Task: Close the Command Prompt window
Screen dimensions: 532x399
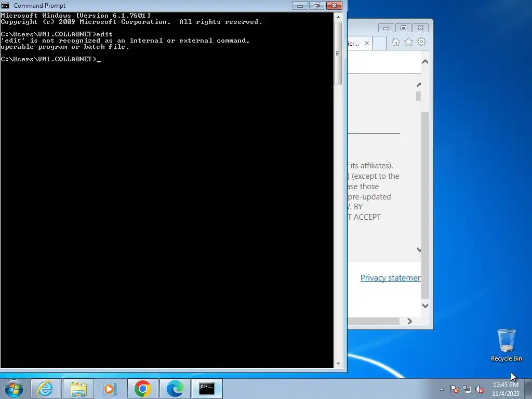Action: click(x=334, y=5)
